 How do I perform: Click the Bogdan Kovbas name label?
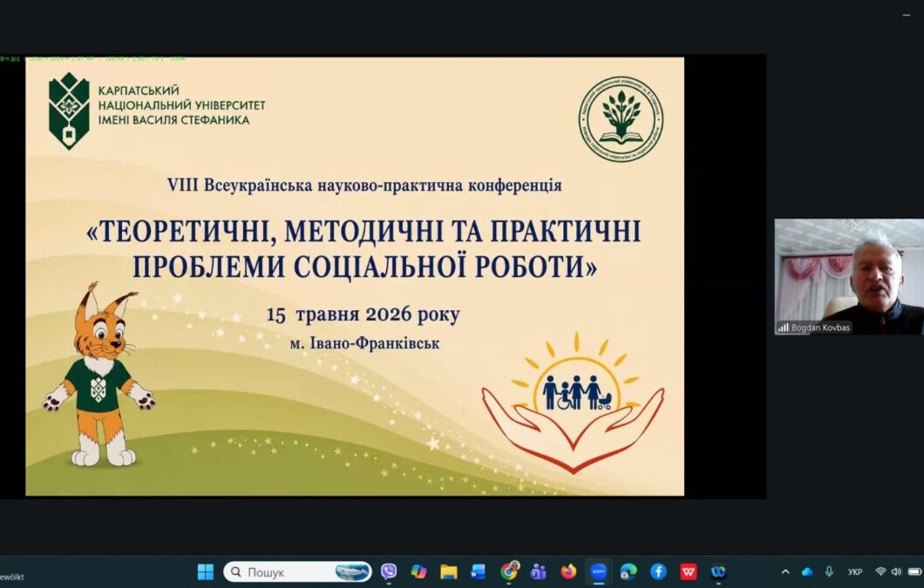point(820,328)
